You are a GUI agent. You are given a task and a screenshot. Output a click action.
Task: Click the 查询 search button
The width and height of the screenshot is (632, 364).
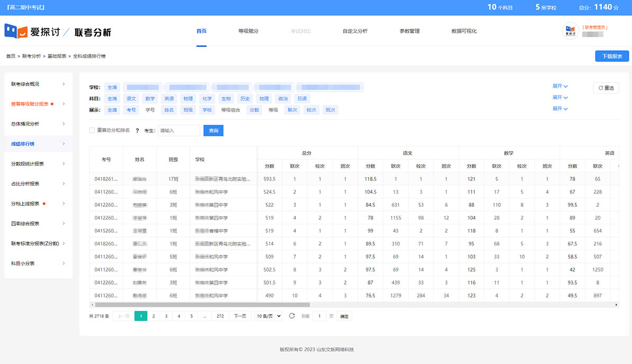point(213,130)
